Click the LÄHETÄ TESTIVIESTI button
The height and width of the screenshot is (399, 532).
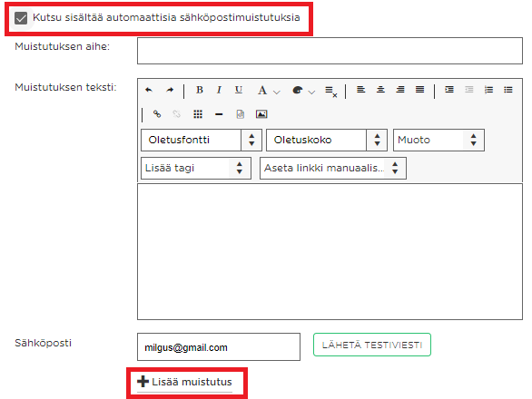point(372,345)
